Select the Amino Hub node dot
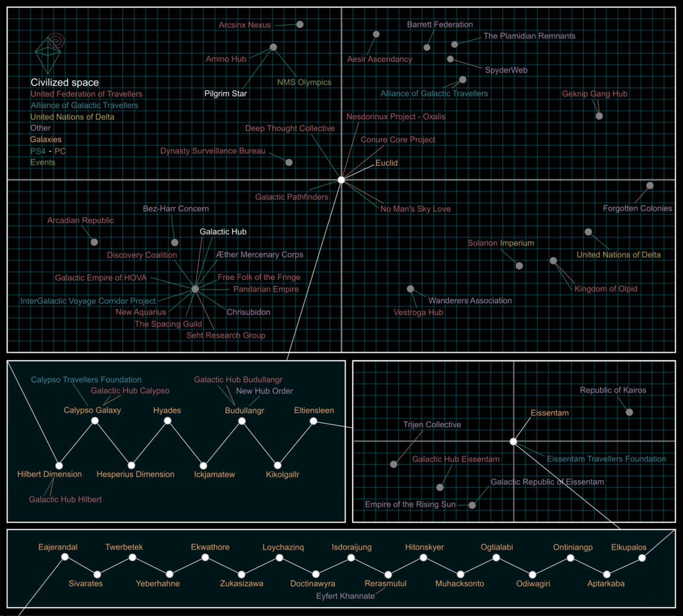The width and height of the screenshot is (683, 616). (x=273, y=47)
